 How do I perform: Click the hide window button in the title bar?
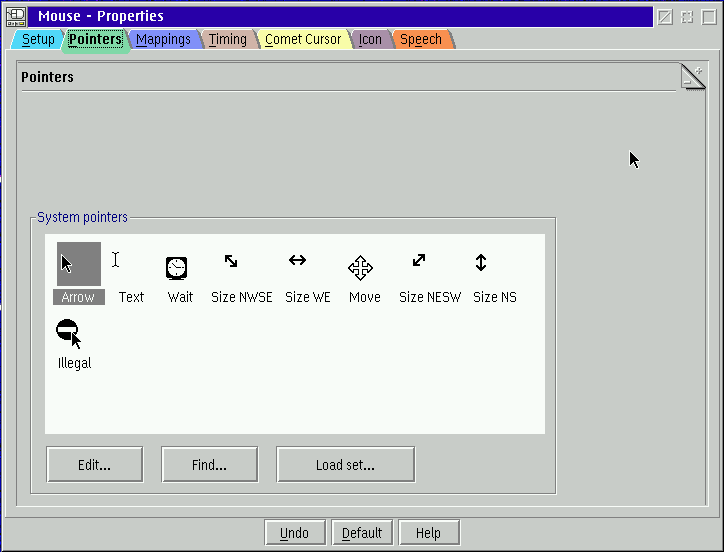tap(665, 17)
